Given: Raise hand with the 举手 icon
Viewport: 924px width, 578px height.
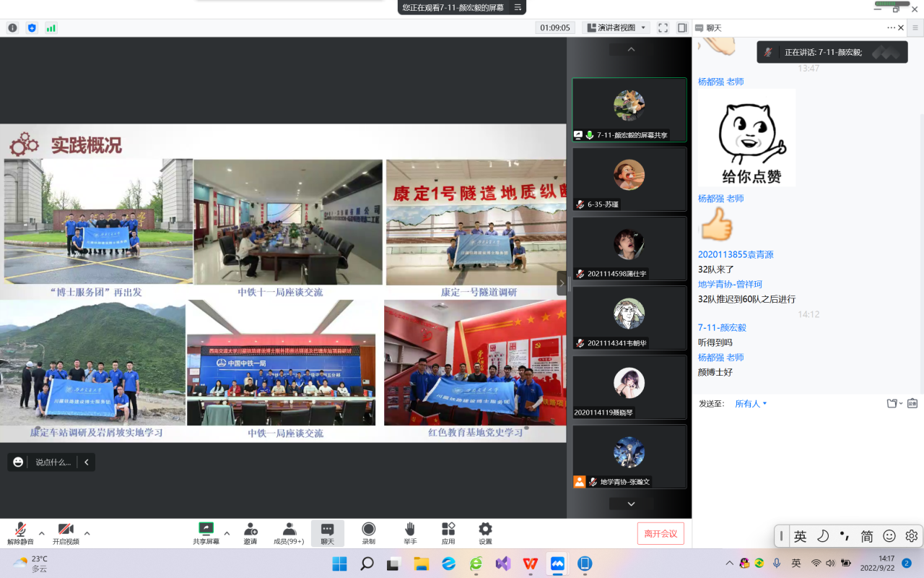Looking at the screenshot, I should [x=409, y=532].
